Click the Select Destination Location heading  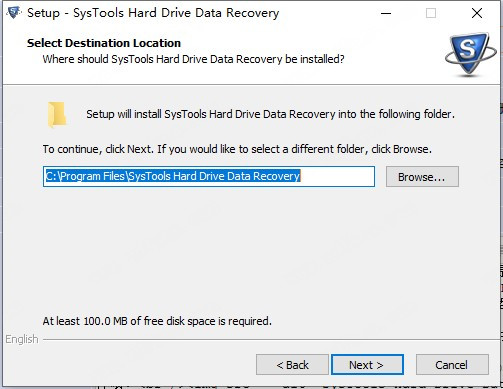[x=104, y=43]
